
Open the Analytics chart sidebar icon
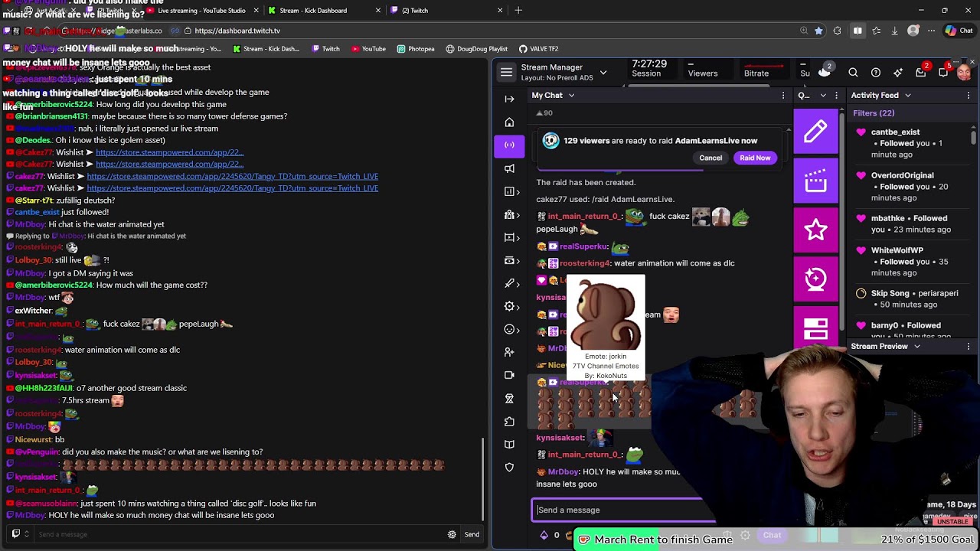tap(512, 191)
